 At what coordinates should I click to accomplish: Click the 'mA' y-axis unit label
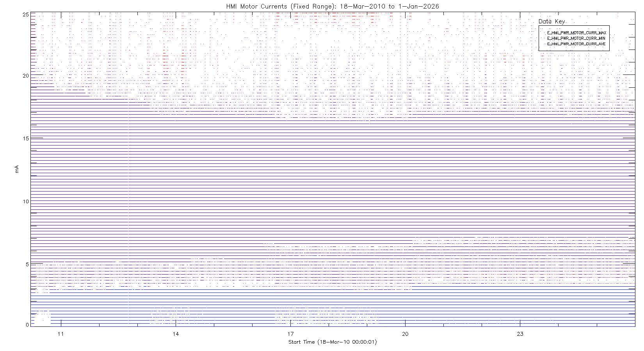point(16,169)
